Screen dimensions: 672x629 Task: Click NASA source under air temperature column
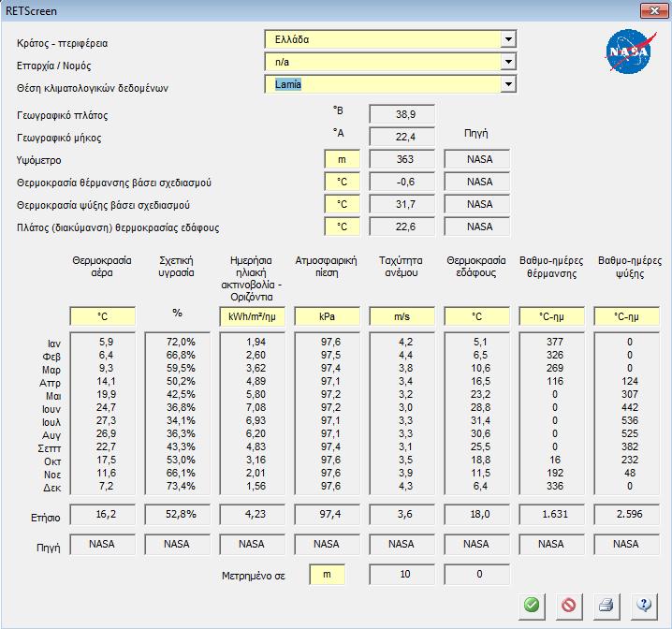pos(102,544)
